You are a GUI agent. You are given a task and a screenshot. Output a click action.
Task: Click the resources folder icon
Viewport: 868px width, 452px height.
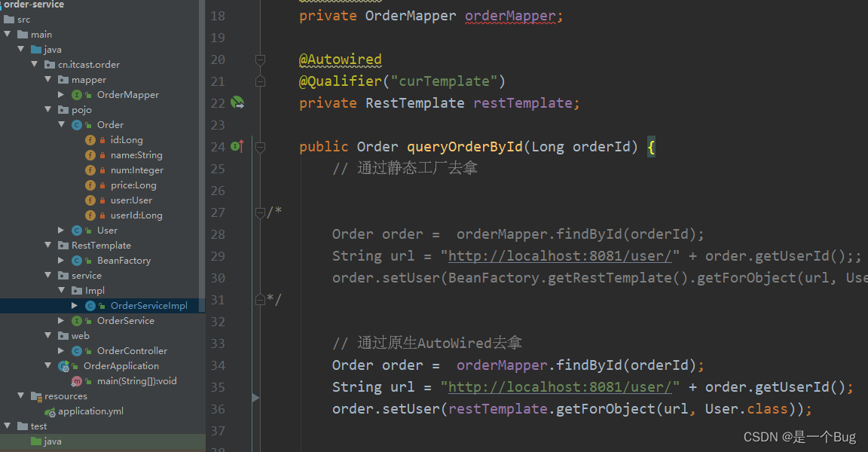pos(36,396)
